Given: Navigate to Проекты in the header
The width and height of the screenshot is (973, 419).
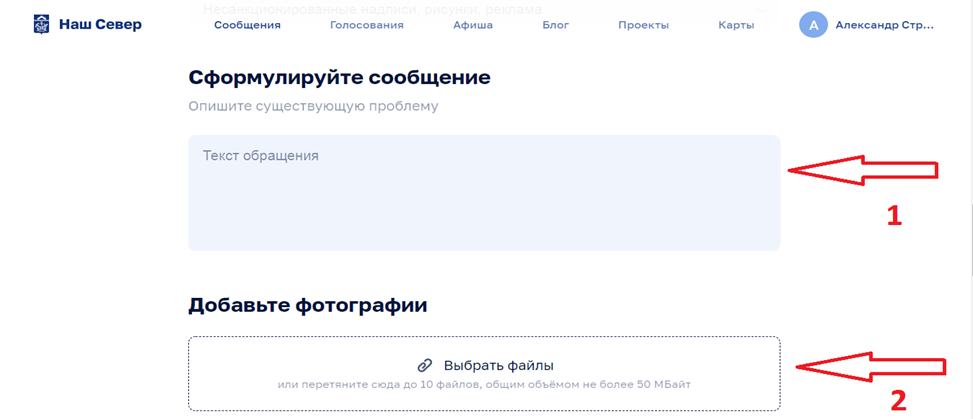Looking at the screenshot, I should point(643,25).
